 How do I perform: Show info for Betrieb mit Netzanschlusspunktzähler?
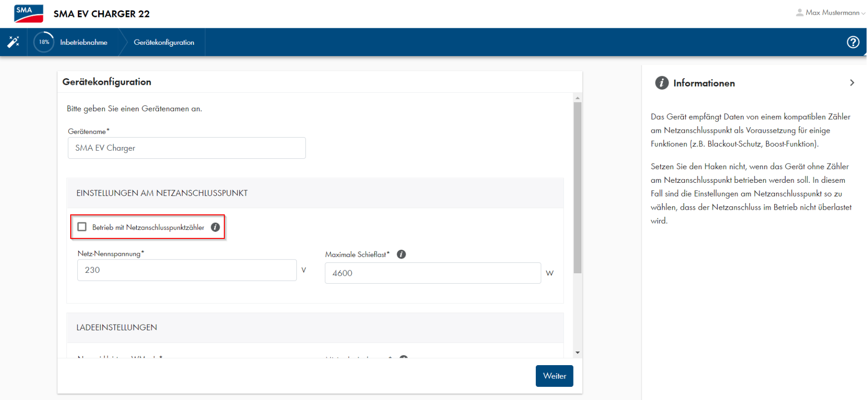pyautogui.click(x=215, y=227)
